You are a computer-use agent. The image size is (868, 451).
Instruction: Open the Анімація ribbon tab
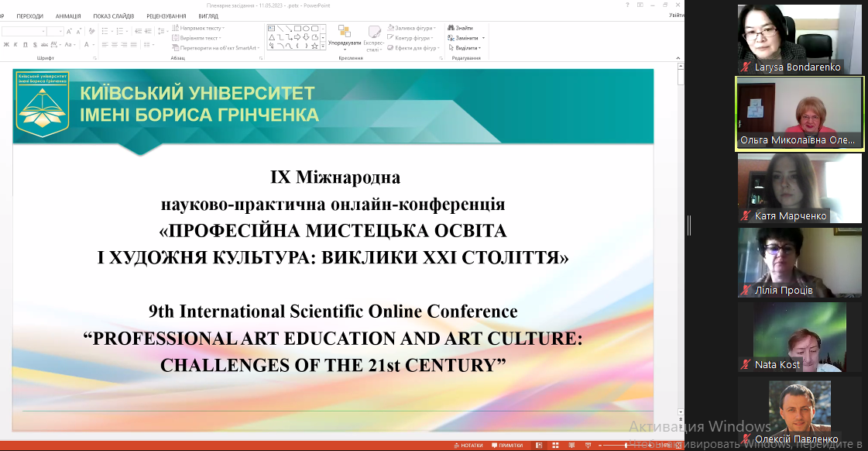[x=68, y=16]
